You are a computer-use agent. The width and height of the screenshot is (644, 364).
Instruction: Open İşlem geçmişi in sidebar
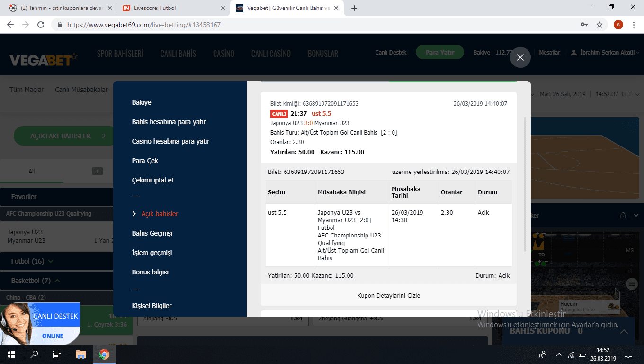[152, 253]
